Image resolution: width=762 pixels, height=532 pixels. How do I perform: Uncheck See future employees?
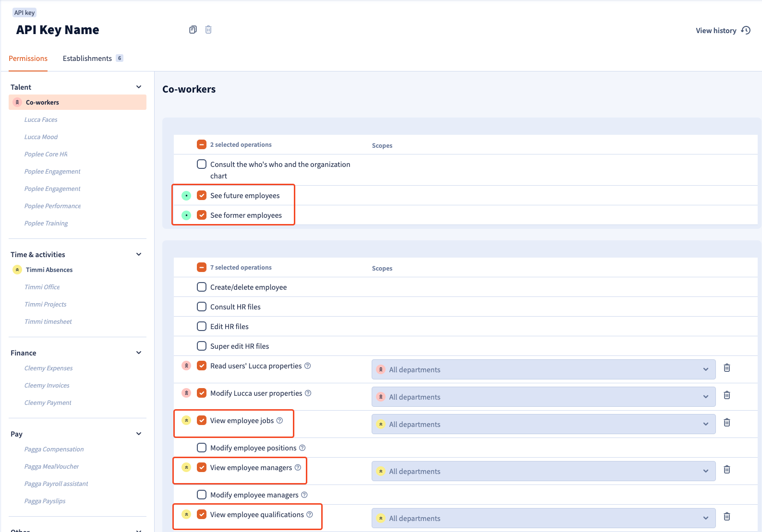click(202, 196)
